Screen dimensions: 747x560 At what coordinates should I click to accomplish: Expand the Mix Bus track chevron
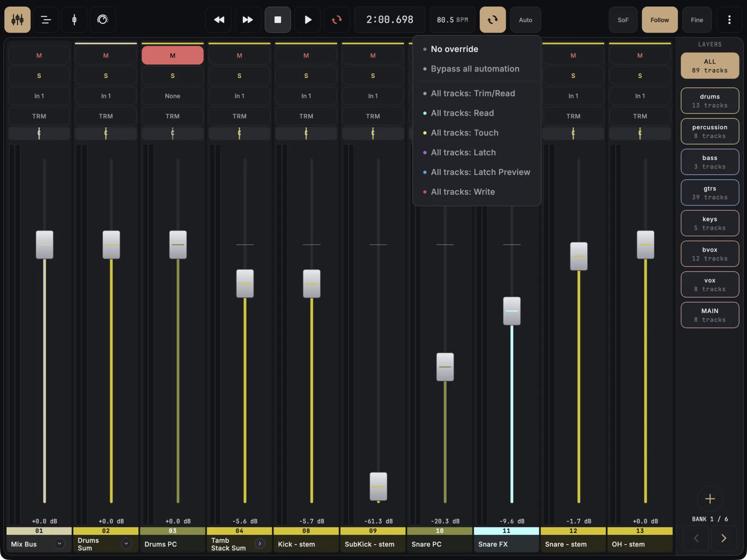pyautogui.click(x=59, y=544)
